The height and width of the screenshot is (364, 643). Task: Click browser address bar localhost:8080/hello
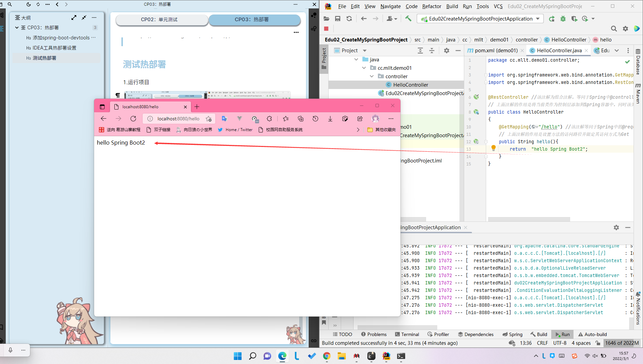point(178,119)
